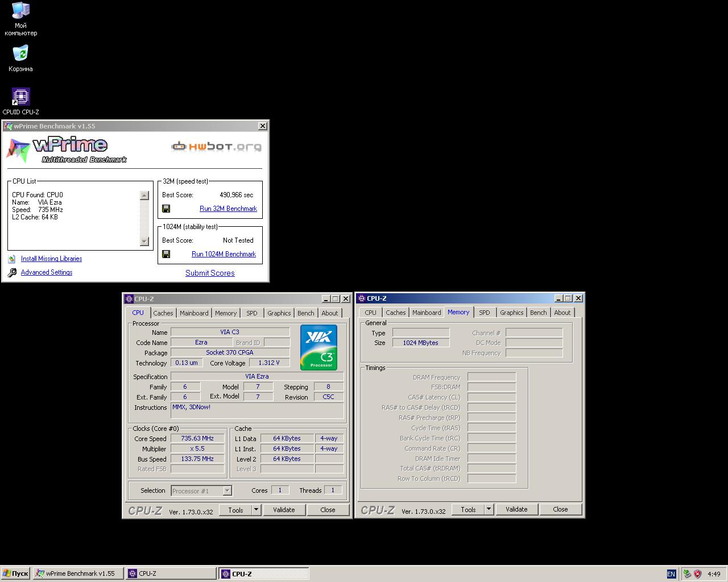Open About tab in right CPU-Z window
728x582 pixels.
coord(562,313)
